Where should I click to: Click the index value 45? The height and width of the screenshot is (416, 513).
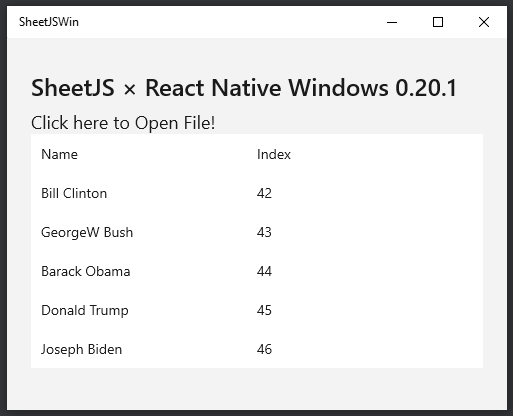(264, 310)
